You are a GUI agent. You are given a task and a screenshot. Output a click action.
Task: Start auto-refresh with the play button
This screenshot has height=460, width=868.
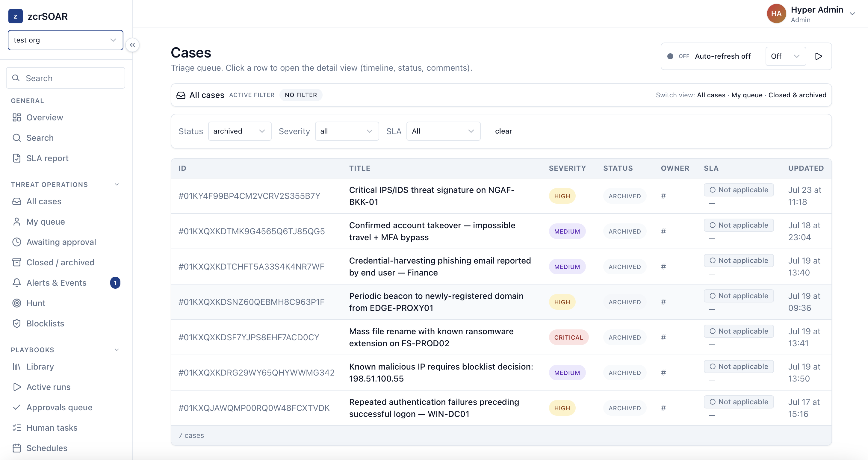[819, 56]
